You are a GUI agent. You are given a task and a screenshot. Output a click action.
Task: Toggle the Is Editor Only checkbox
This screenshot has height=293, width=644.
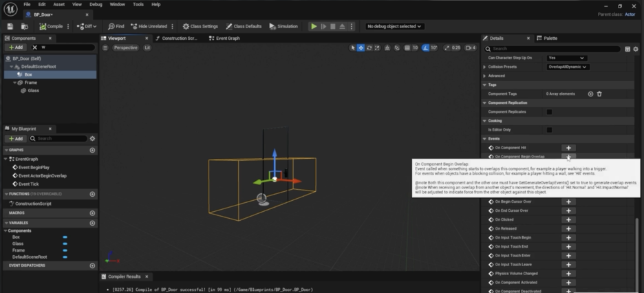click(x=549, y=130)
